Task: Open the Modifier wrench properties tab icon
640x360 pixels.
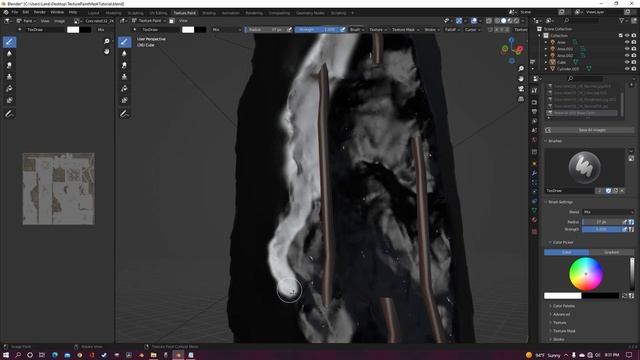Action: click(534, 173)
